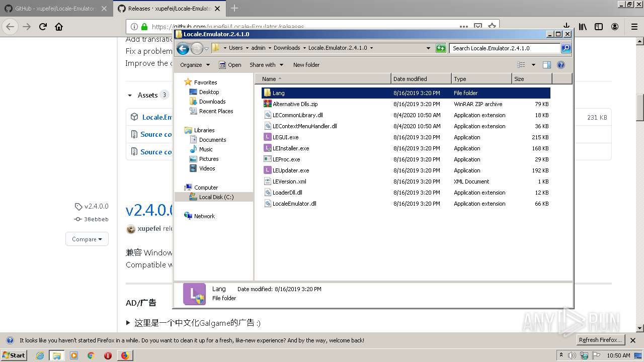The width and height of the screenshot is (644, 362).
Task: Expand the breadcrumb arrow after admin
Action: pyautogui.click(x=270, y=48)
